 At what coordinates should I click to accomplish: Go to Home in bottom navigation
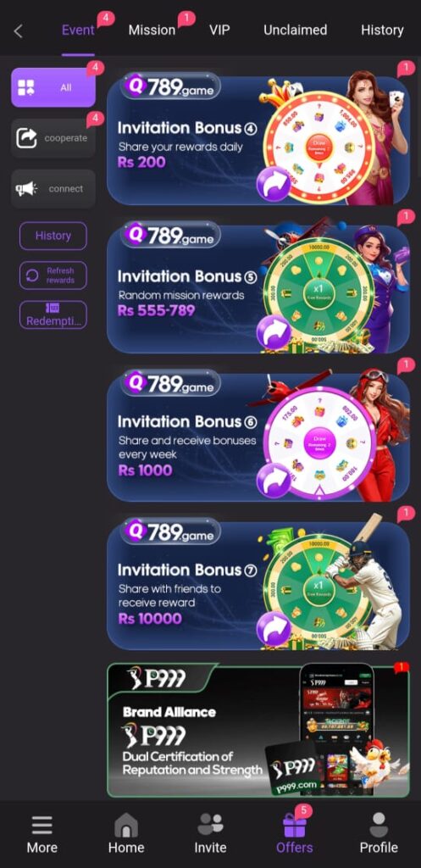(x=126, y=834)
